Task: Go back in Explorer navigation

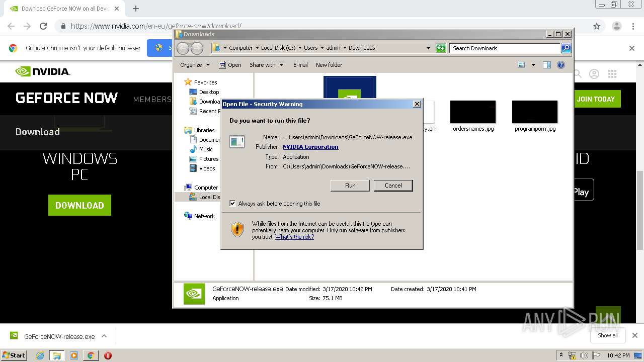Action: point(183,48)
